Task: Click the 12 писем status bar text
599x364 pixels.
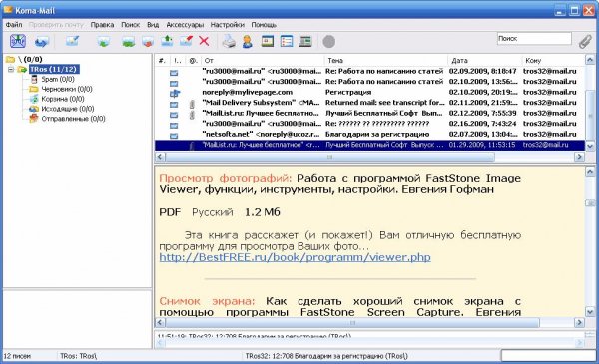Action: point(17,356)
